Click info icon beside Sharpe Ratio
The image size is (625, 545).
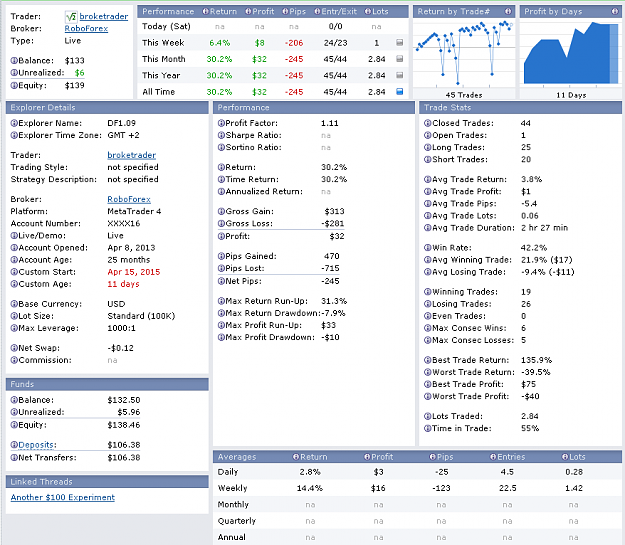pyautogui.click(x=221, y=135)
